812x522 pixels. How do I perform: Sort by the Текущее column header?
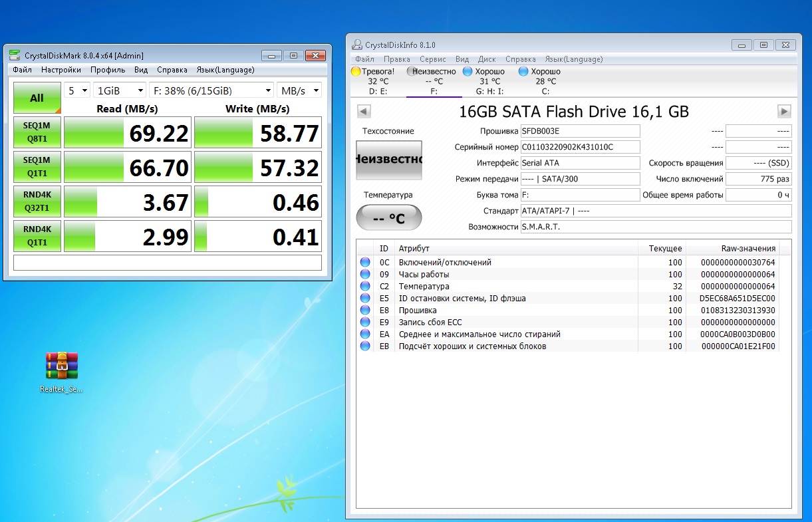[x=662, y=249]
